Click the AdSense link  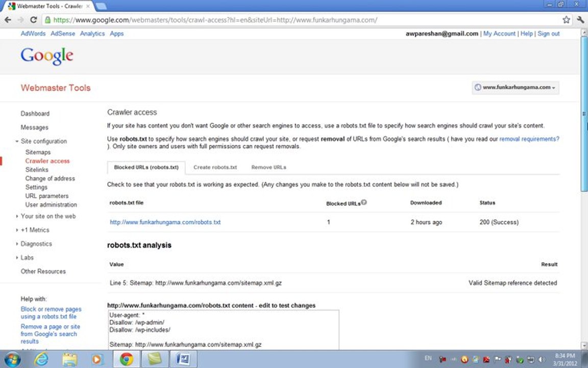(63, 33)
